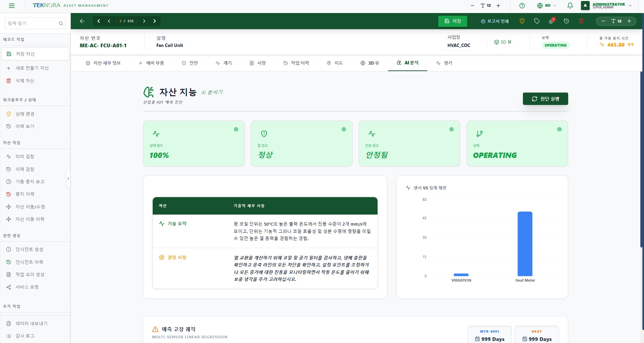Open 감사 로그
644x343 pixels.
(35, 336)
